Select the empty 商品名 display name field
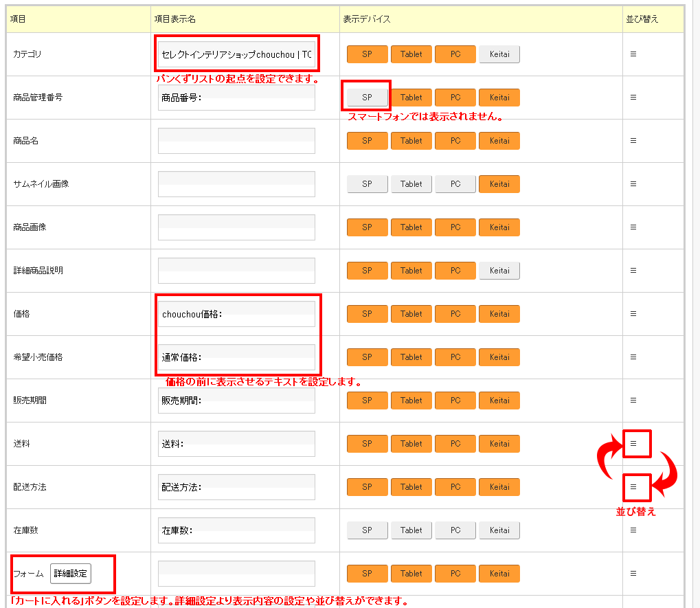This screenshot has width=700, height=608. coord(236,141)
